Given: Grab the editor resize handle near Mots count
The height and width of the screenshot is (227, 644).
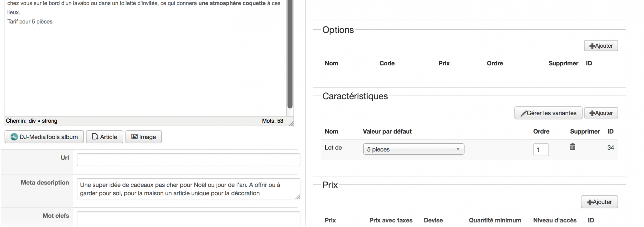Looking at the screenshot, I should [291, 123].
